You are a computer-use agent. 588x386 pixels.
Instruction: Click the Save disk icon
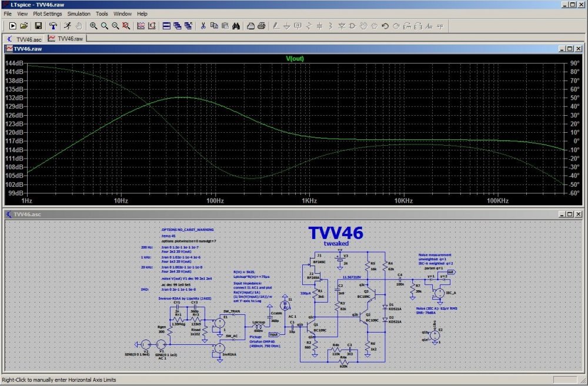tap(38, 26)
